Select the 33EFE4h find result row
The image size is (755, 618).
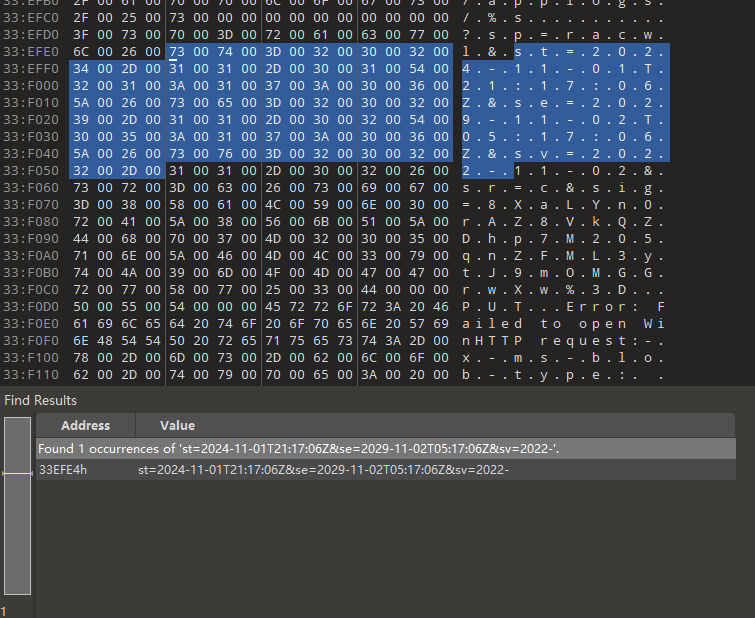(386, 470)
